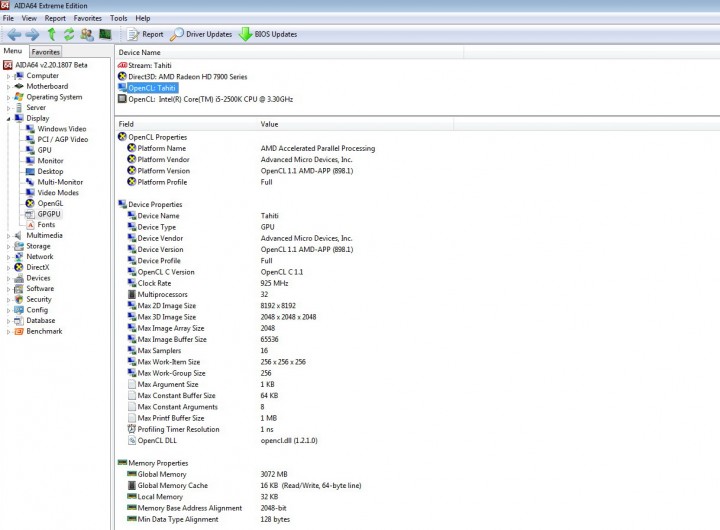This screenshot has height=530, width=720.
Task: Click the Global Memory Cache chip icon
Action: [132, 485]
